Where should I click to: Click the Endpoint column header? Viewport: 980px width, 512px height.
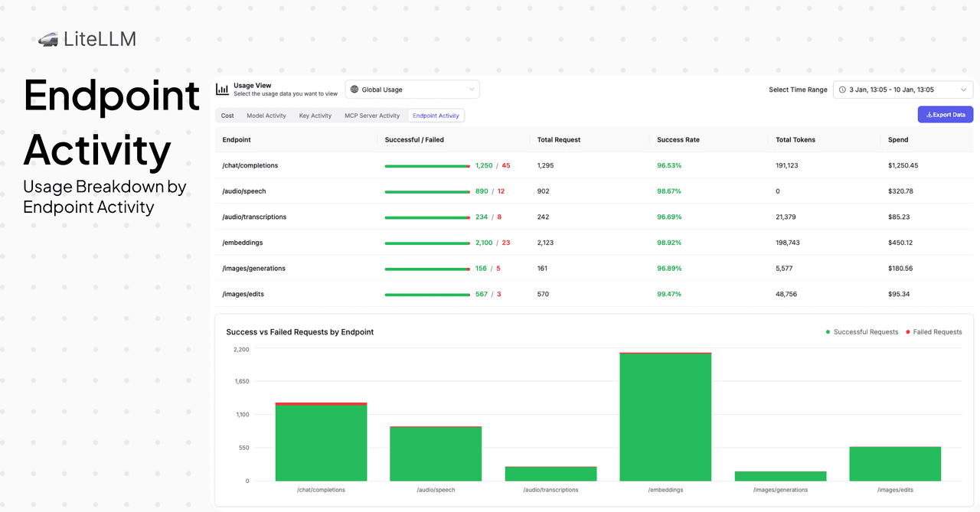237,140
